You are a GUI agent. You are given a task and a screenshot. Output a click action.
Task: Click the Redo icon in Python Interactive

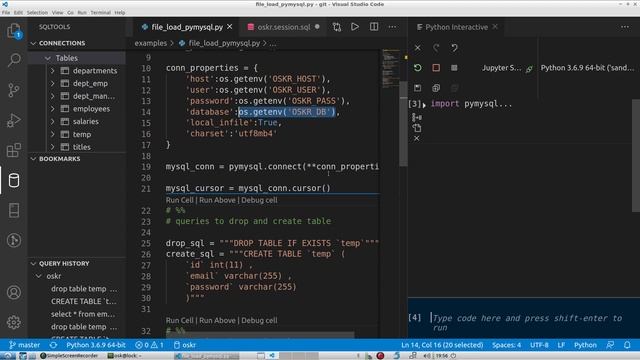(x=436, y=48)
